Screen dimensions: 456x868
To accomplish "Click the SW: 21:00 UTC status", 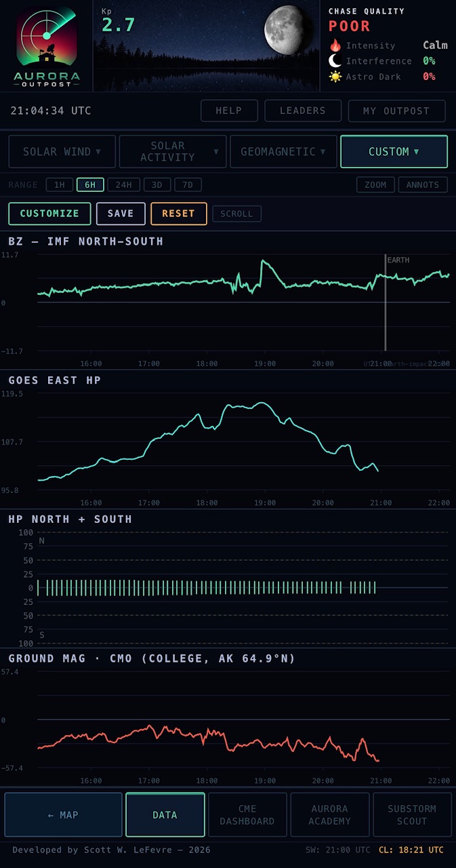I will pos(339,850).
